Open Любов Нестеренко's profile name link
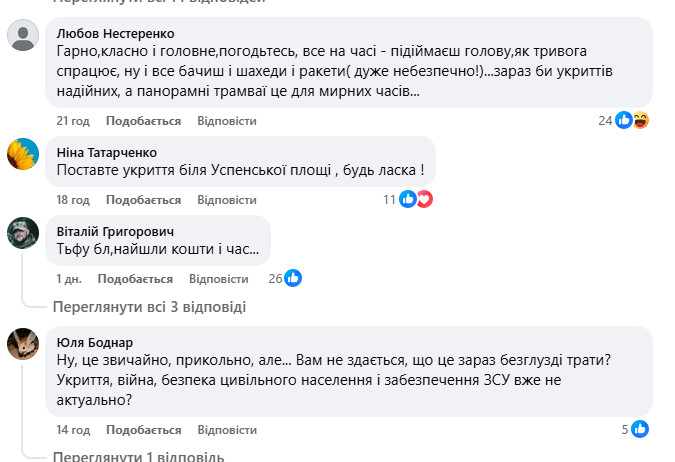Image resolution: width=675 pixels, height=462 pixels. pos(115,32)
